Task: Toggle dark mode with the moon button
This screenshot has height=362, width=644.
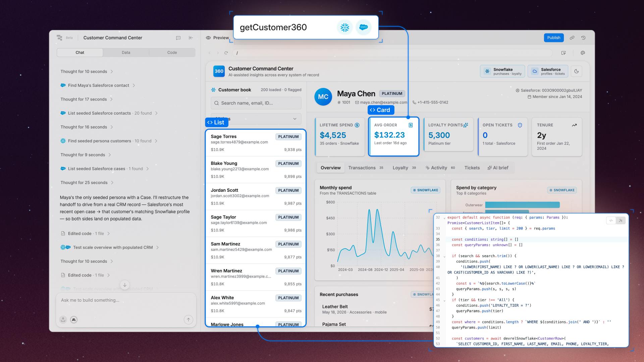Action: [577, 71]
